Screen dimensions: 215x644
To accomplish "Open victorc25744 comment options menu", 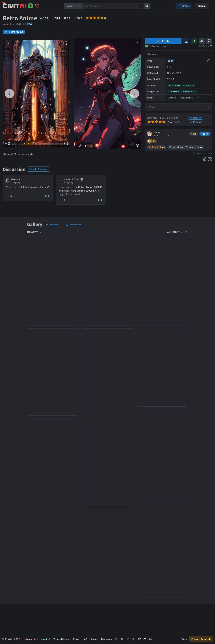I will (x=102, y=179).
